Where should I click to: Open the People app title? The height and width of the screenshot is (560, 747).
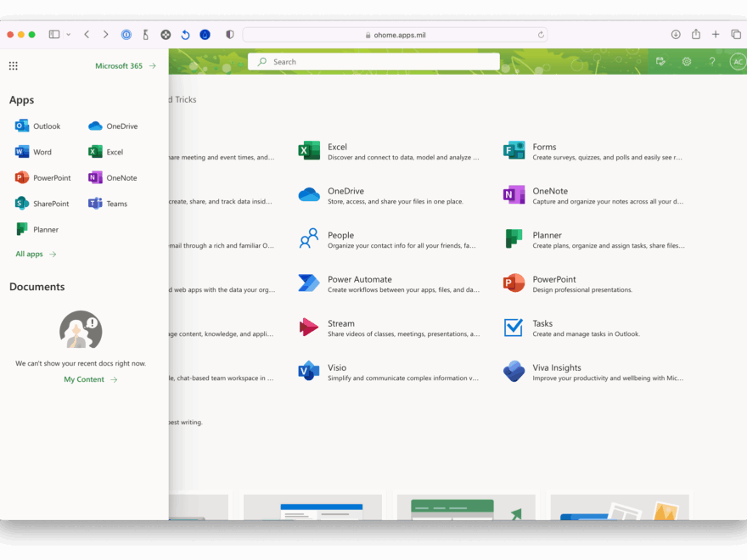340,235
